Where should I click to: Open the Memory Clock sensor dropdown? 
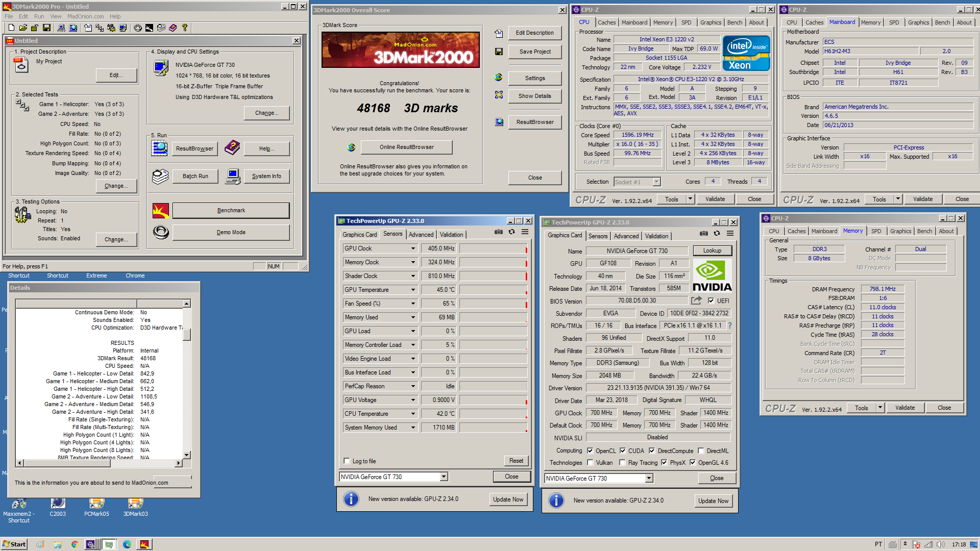[x=413, y=262]
